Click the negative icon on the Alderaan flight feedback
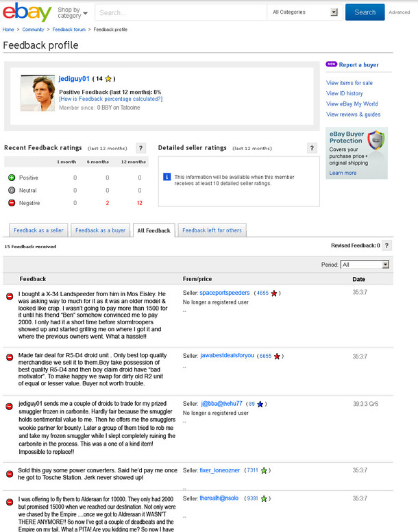The height and width of the screenshot is (532, 418). click(10, 501)
